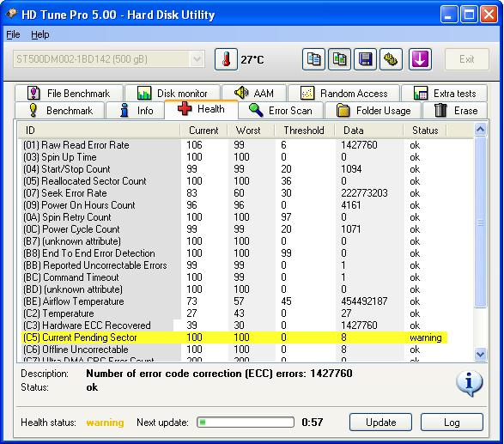Select the Seek Error Rate row
Screen dimensions: 504x444
tap(234, 193)
